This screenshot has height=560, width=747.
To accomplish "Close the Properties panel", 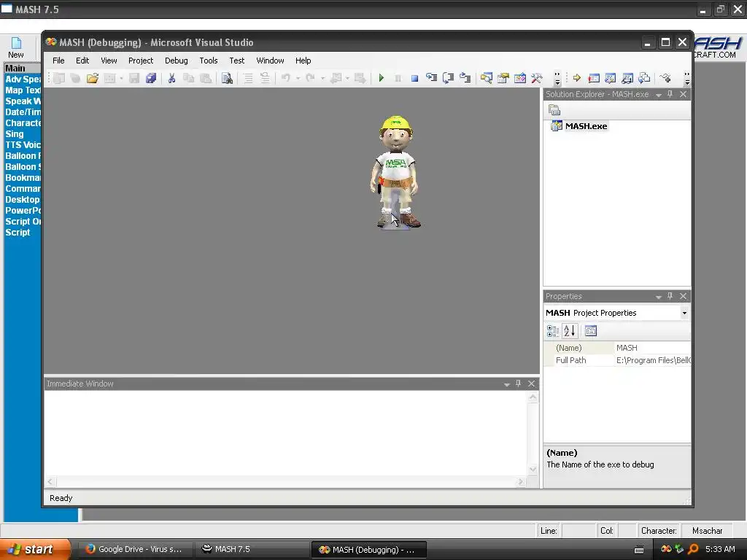I will pyautogui.click(x=683, y=296).
